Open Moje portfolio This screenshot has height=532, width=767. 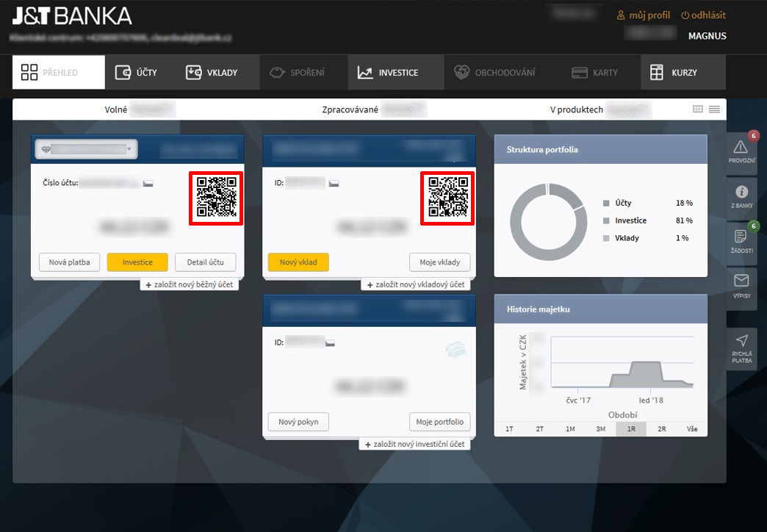tap(440, 422)
